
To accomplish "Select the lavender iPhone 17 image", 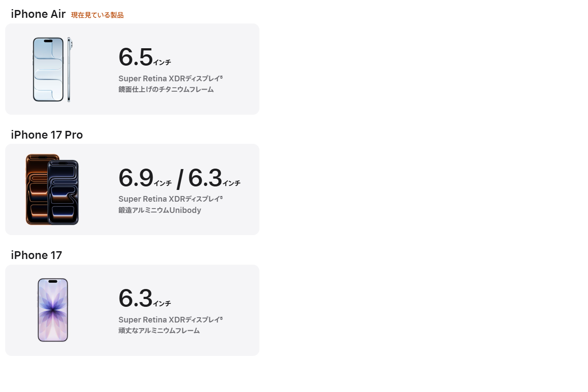I will point(53,310).
